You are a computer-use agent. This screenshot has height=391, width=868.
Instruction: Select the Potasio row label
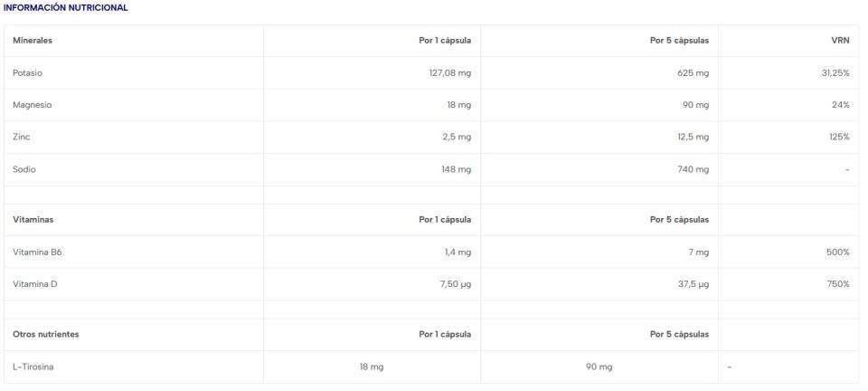click(27, 72)
